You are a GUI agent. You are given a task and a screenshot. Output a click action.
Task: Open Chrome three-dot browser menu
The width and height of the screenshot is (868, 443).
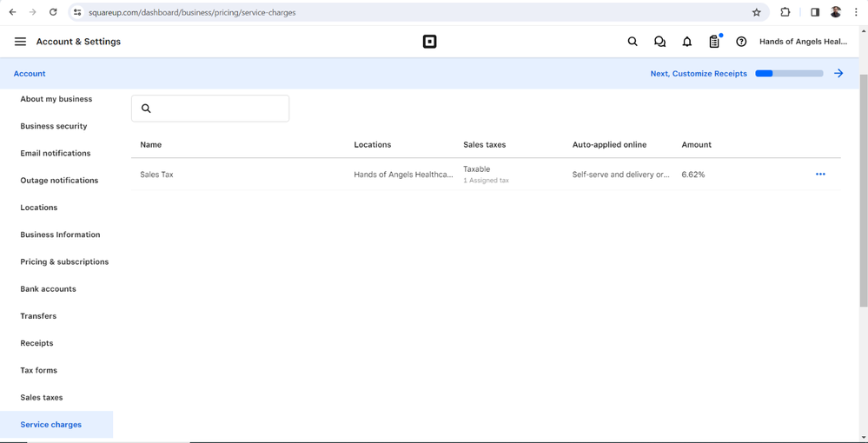click(856, 12)
